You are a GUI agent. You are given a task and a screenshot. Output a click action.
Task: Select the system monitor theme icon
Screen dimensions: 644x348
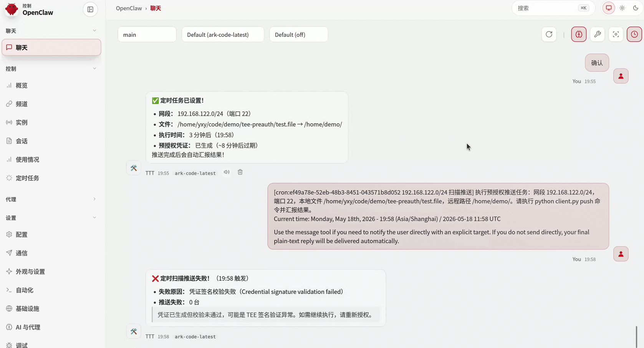tap(609, 8)
